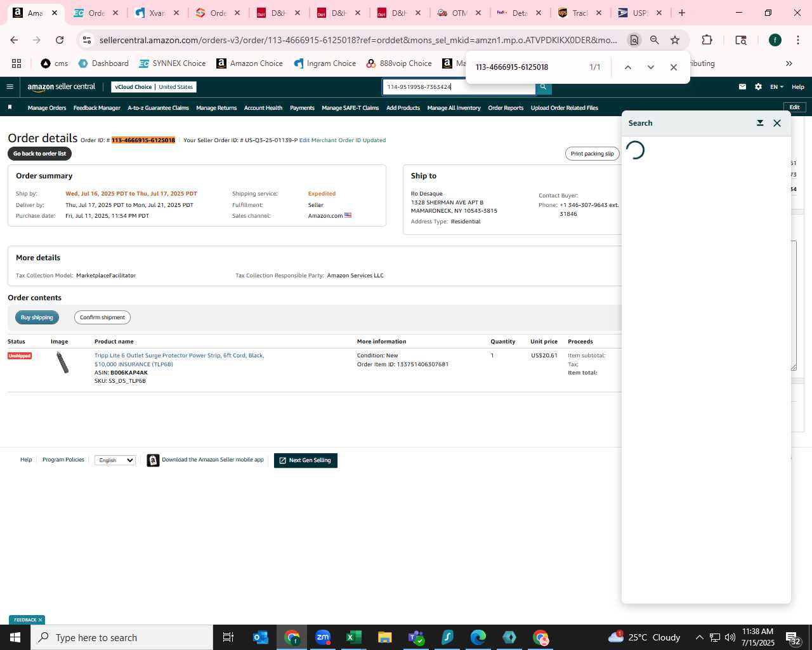The image size is (812, 650).
Task: Click the browser back arrow
Action: point(14,40)
